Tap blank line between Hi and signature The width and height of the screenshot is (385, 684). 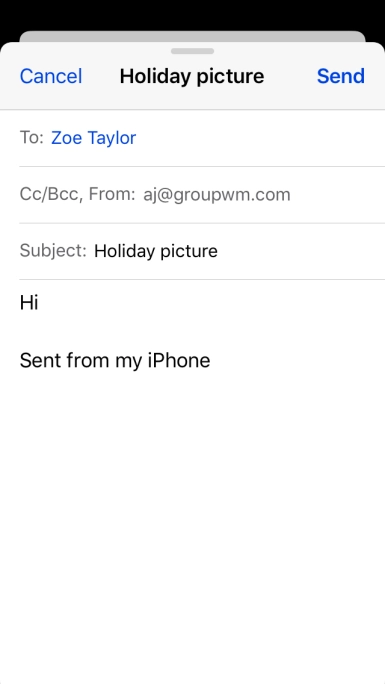(x=192, y=332)
